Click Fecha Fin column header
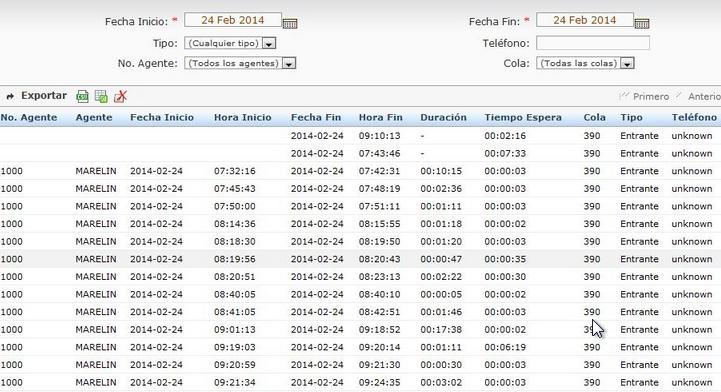Screen dimensions: 721x392 [316, 118]
